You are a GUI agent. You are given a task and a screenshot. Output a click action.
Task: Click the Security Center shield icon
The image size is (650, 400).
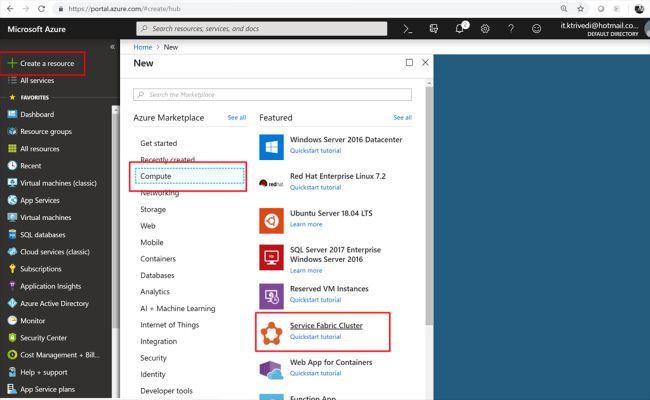tap(12, 338)
